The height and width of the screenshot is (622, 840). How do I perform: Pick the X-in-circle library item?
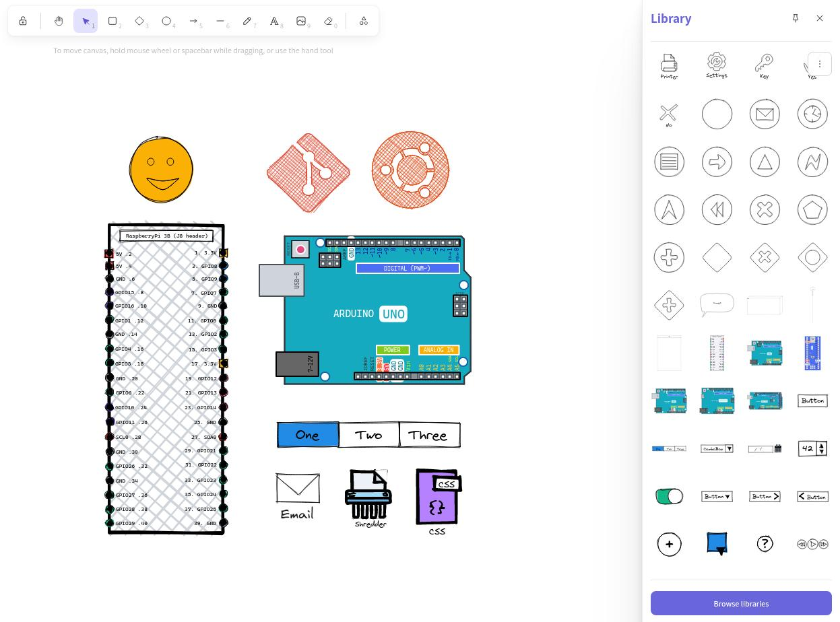point(765,209)
